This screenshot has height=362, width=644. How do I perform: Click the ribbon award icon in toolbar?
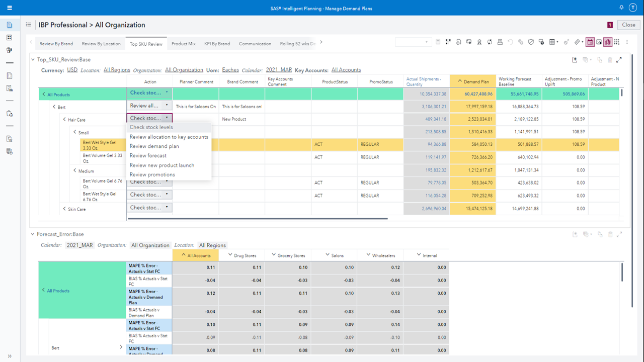(x=479, y=42)
